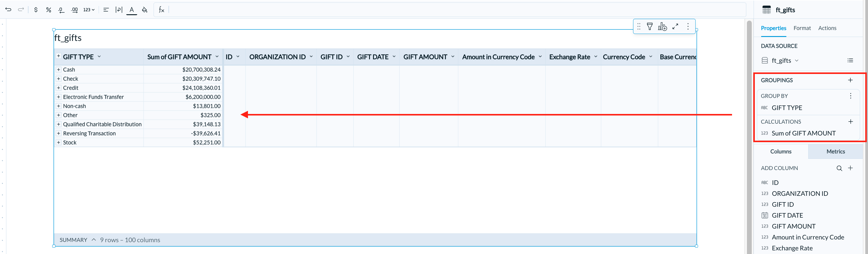Switch to the Columns tab
868x254 pixels.
click(x=781, y=152)
